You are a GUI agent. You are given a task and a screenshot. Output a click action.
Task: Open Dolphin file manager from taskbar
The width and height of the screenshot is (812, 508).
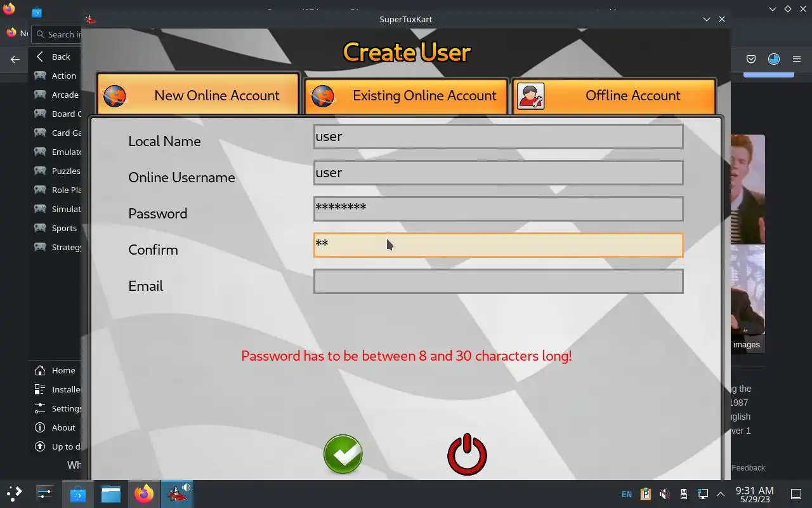click(110, 493)
